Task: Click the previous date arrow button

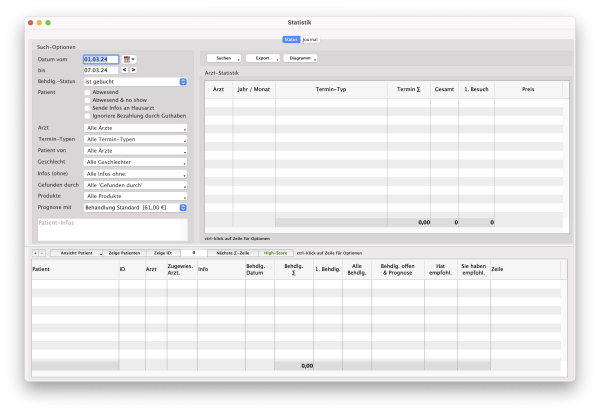Action: [x=125, y=70]
